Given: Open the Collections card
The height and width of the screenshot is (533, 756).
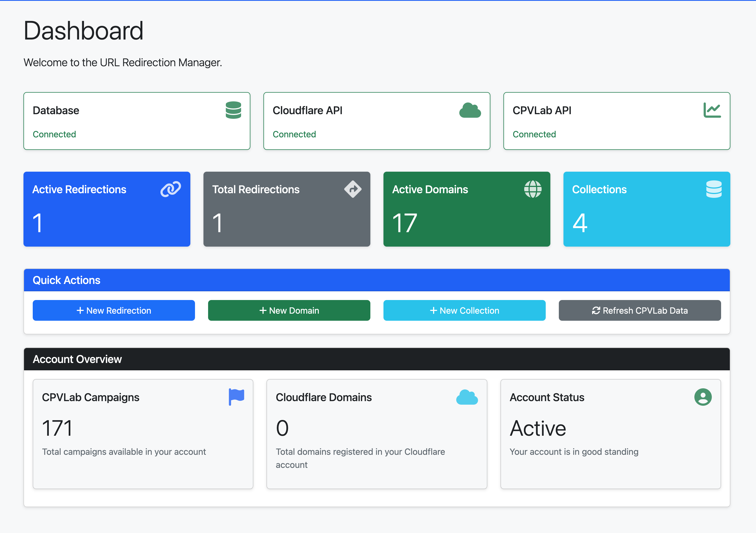Looking at the screenshot, I should click(647, 209).
